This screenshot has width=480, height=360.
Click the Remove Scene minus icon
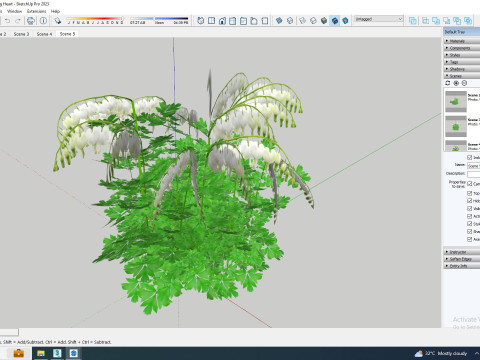(464, 83)
